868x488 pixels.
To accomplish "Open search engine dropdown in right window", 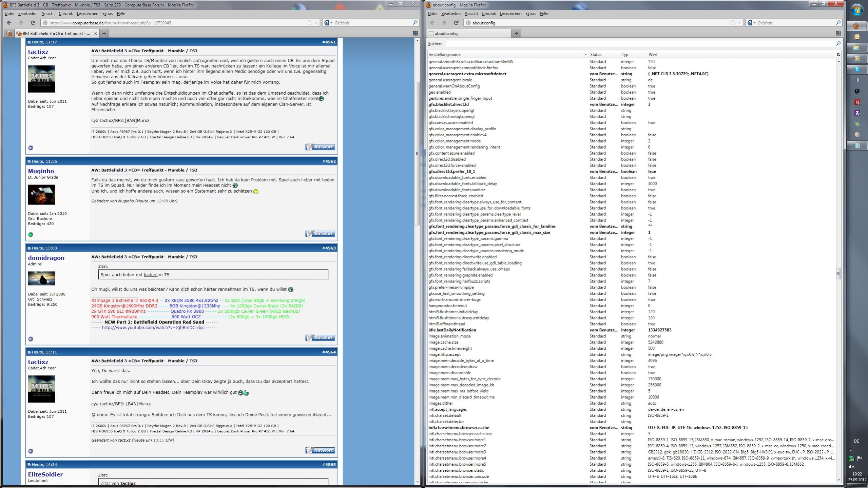I will [752, 23].
